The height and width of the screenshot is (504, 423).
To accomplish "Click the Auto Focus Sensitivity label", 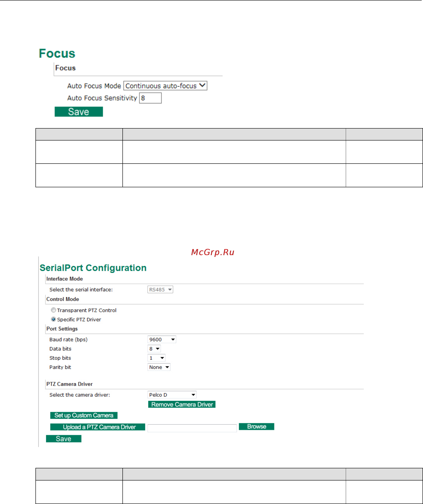I will [102, 98].
